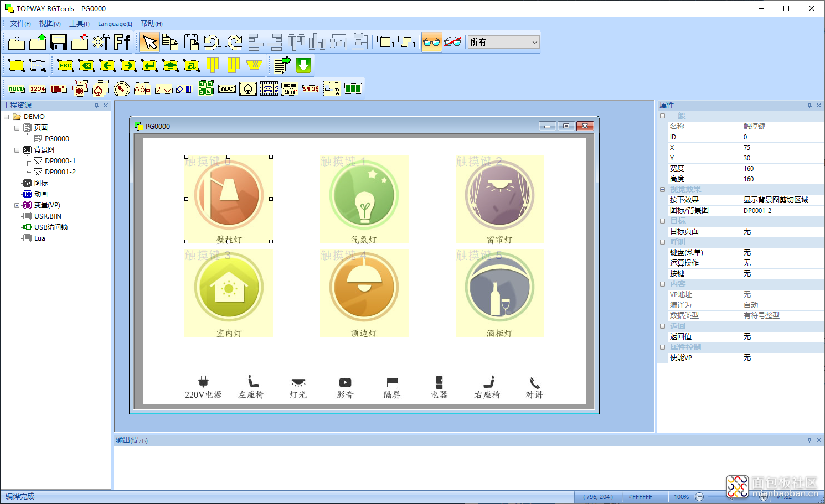
Task: Click the 对讲 phone button on canvas
Action: [534, 387]
